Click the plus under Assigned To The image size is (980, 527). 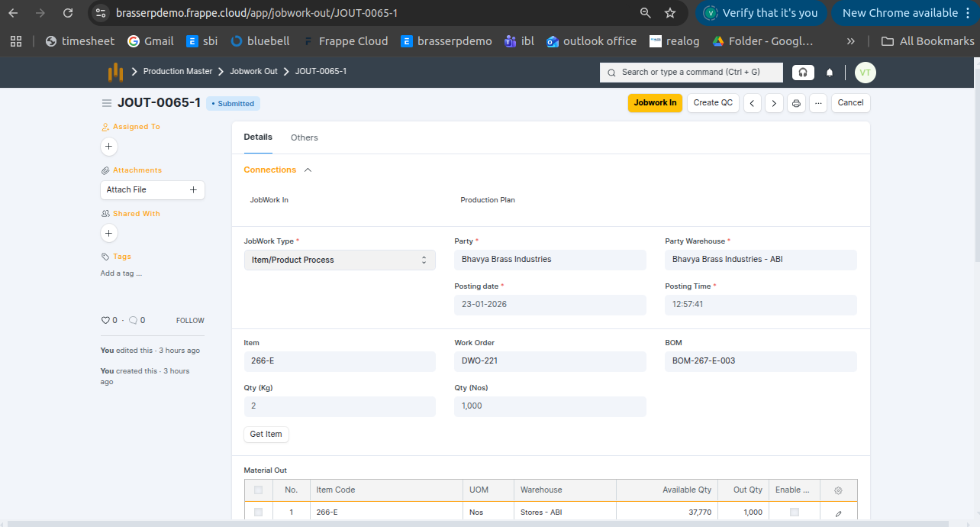[108, 146]
